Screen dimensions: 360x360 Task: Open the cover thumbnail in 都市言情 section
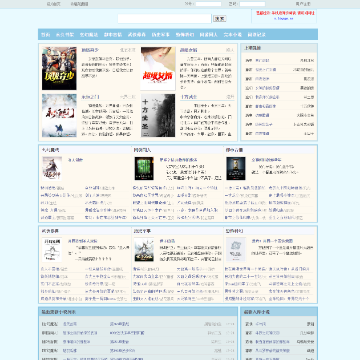pos(236,169)
